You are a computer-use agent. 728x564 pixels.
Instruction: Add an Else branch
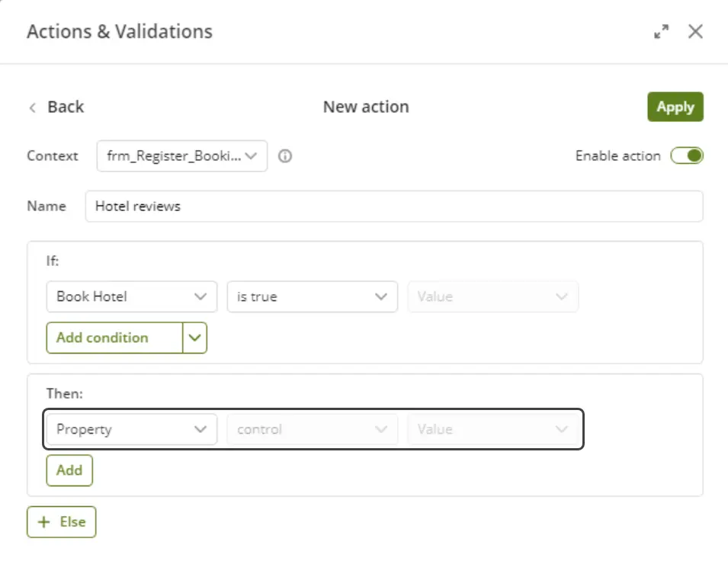62,522
